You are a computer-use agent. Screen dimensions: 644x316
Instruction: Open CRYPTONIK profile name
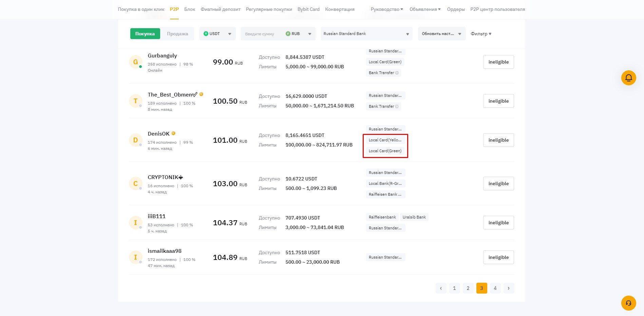pos(165,177)
